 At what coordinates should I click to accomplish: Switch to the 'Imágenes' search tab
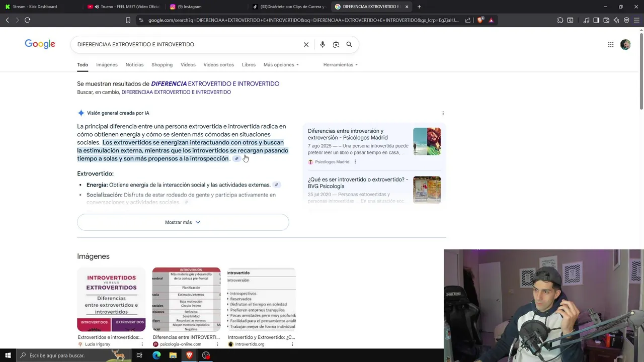(x=107, y=65)
